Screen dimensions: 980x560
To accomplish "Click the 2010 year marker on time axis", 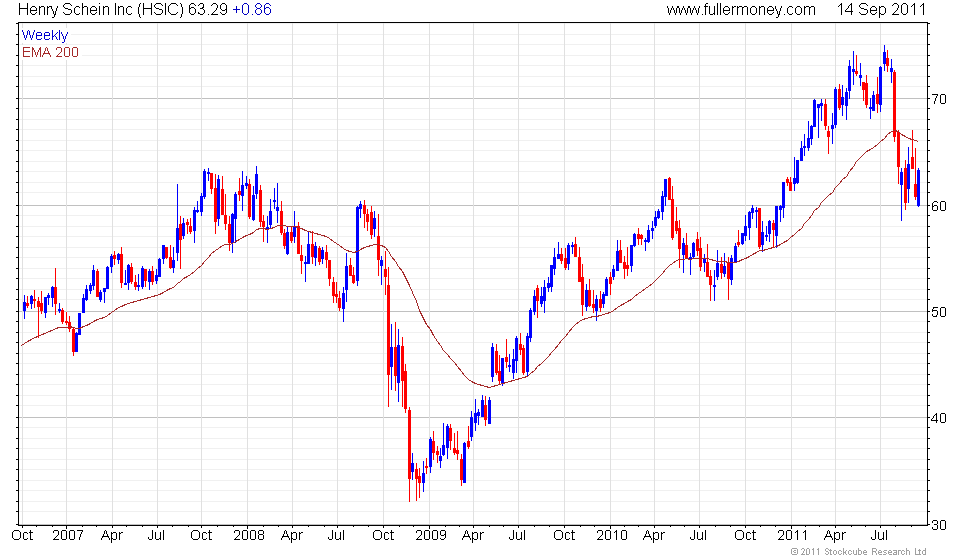I will tap(611, 536).
